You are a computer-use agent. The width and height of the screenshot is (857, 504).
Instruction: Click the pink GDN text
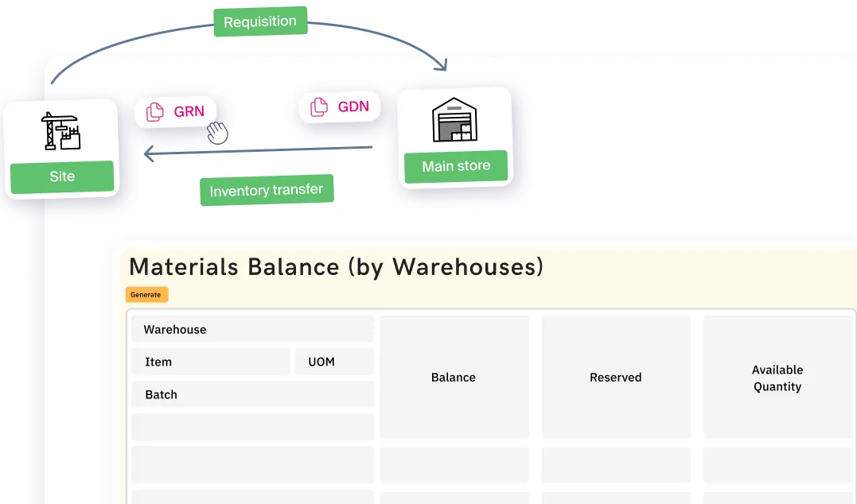pyautogui.click(x=353, y=107)
